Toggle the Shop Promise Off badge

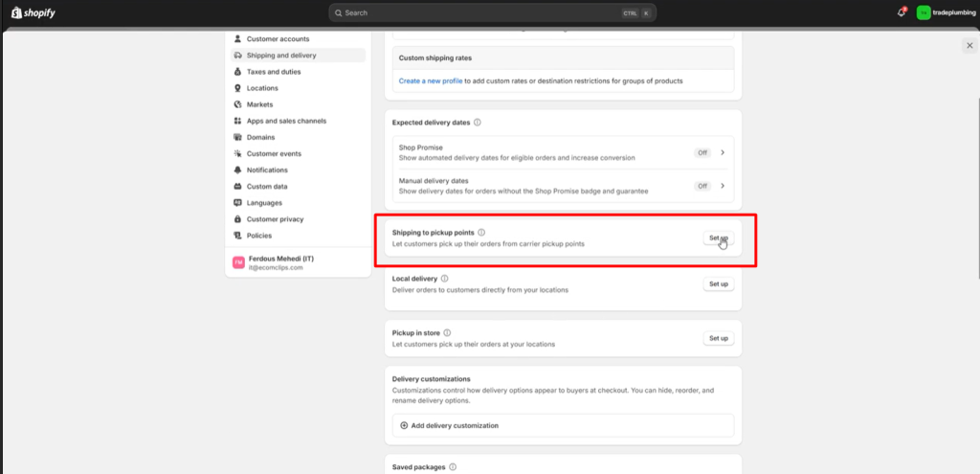click(702, 152)
